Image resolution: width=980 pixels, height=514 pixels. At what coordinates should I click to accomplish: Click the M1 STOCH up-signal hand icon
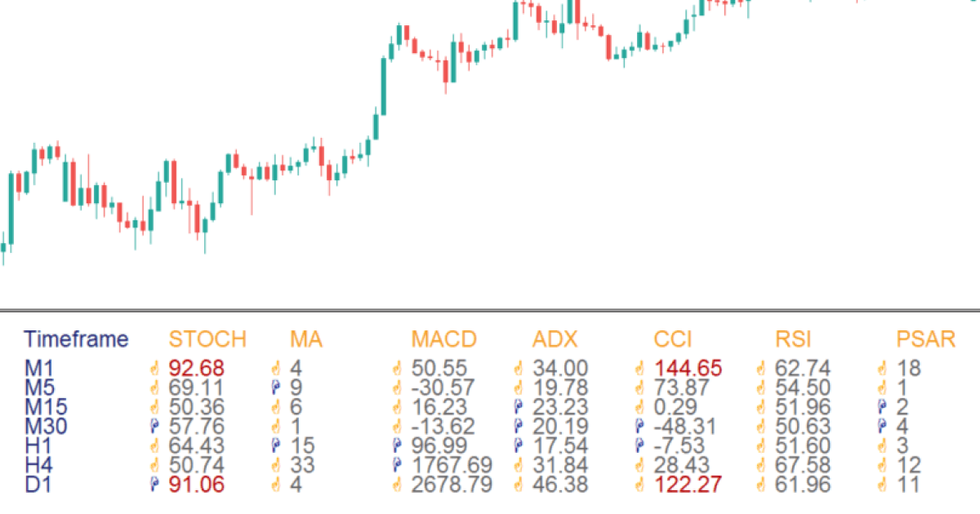(x=154, y=369)
